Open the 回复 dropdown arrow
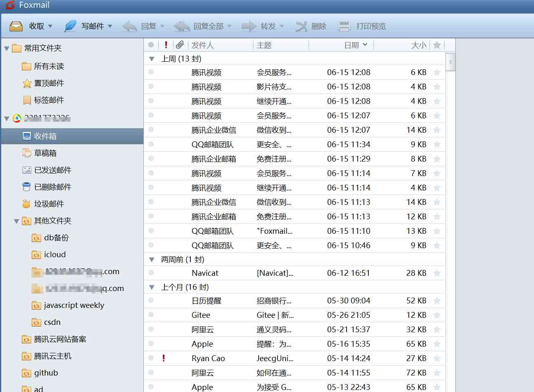Screen dimensions: 534x392 click(162, 26)
